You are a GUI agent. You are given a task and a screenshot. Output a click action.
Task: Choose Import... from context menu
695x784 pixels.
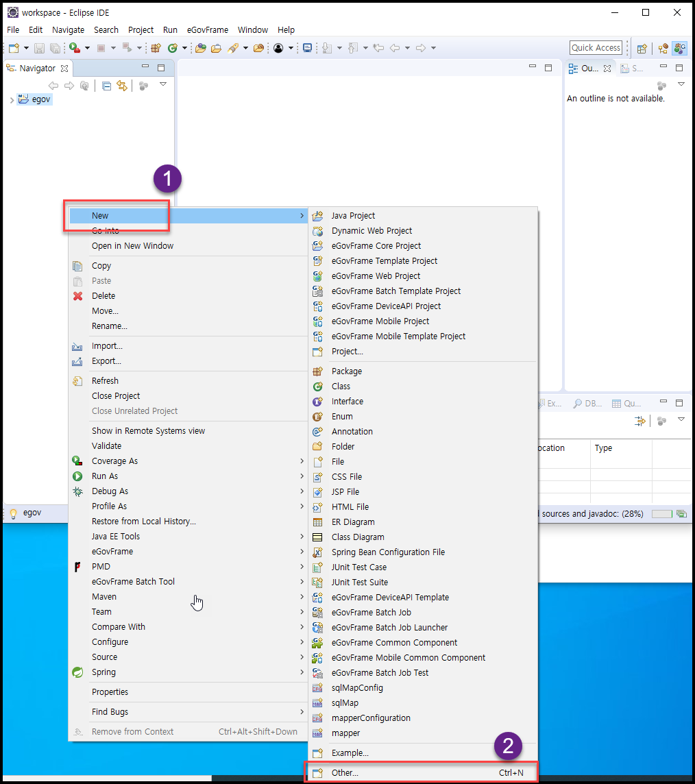pyautogui.click(x=188, y=346)
